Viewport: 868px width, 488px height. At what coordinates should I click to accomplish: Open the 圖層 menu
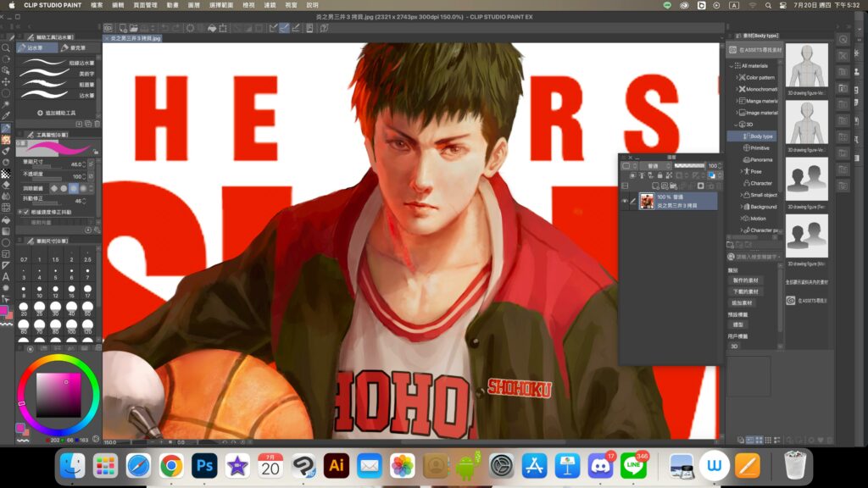pos(193,5)
